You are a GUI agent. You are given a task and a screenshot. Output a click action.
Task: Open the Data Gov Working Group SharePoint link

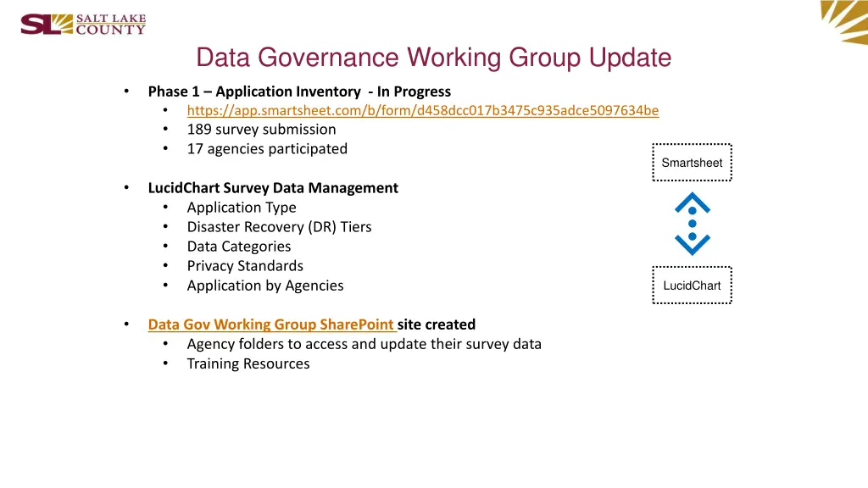click(x=271, y=324)
